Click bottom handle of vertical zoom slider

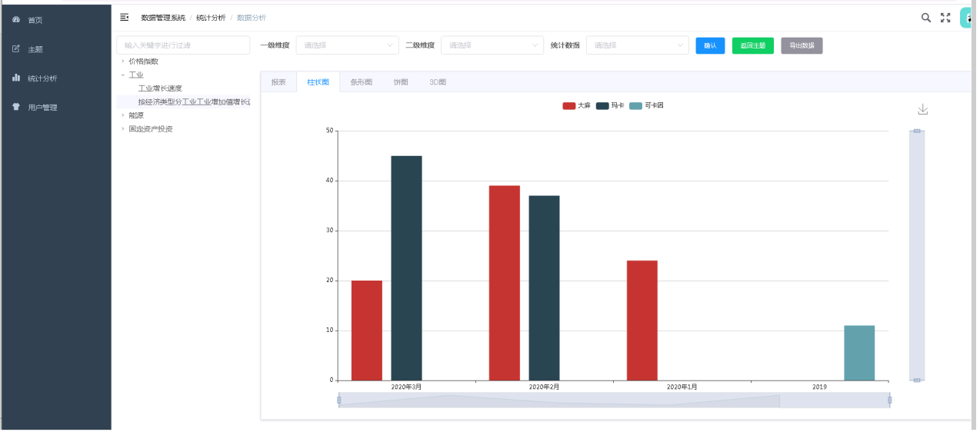tap(917, 380)
